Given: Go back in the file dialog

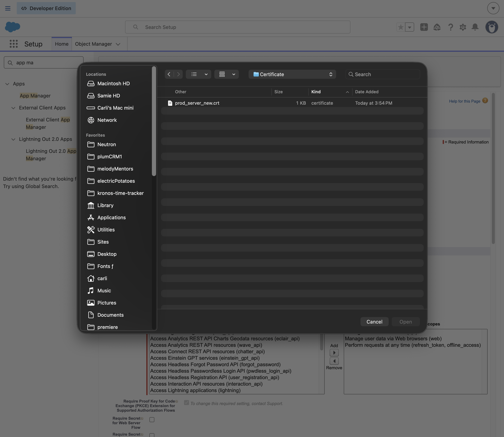Looking at the screenshot, I should pyautogui.click(x=169, y=74).
